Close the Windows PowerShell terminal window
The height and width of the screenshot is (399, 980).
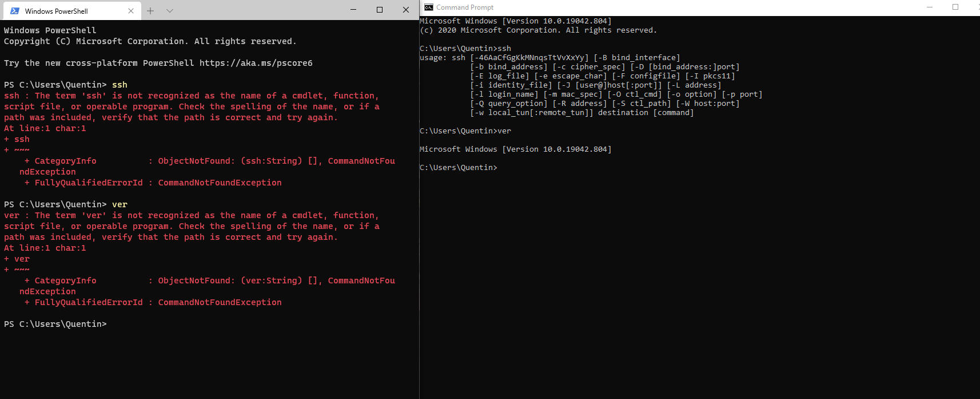pyautogui.click(x=406, y=10)
